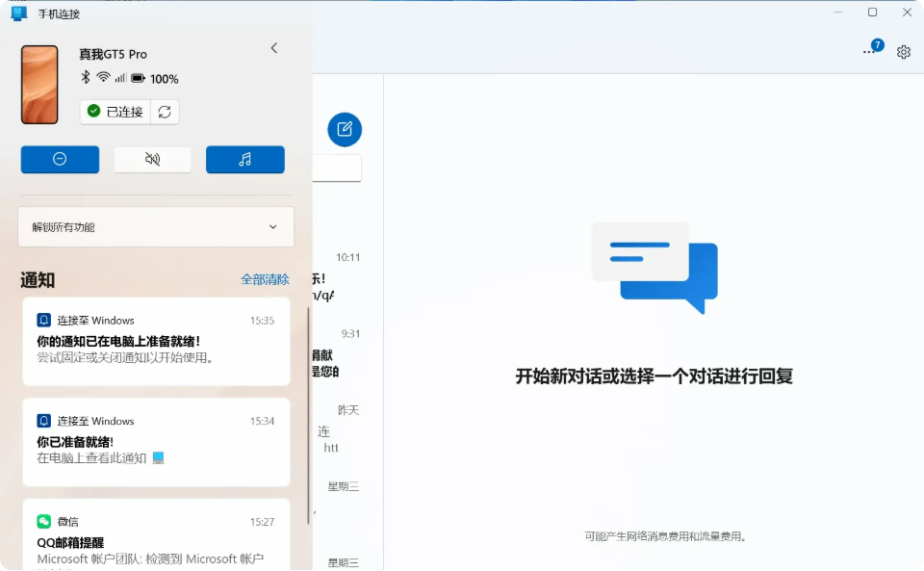Click the message search input field

pyautogui.click(x=337, y=168)
